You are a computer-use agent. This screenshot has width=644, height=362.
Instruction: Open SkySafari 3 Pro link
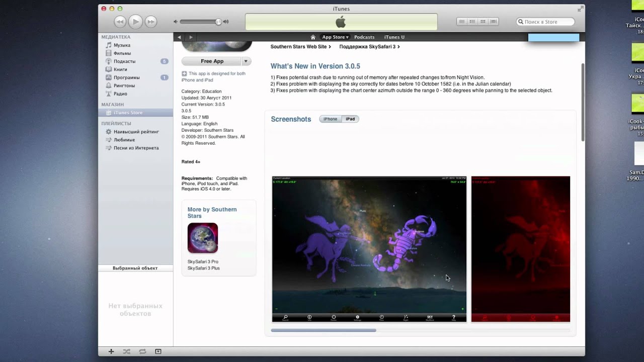pos(203,262)
